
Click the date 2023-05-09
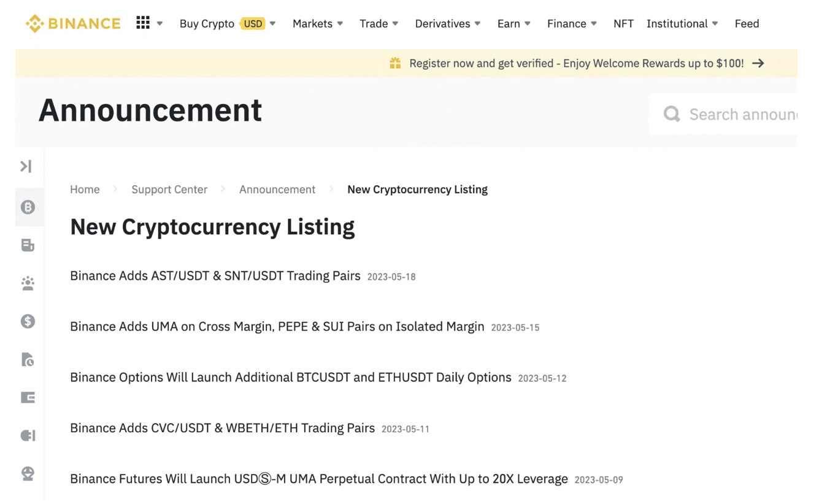(599, 480)
